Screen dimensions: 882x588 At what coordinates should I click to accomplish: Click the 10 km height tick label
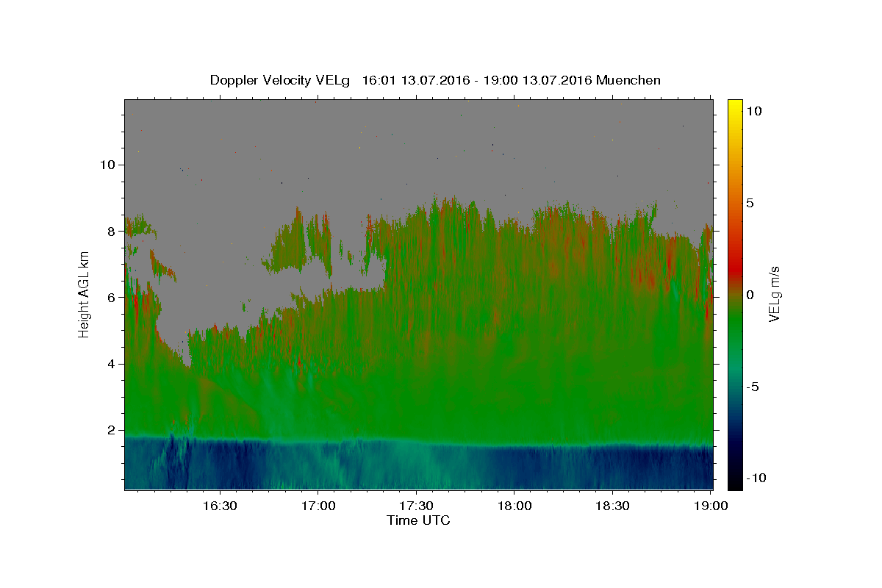tap(107, 165)
